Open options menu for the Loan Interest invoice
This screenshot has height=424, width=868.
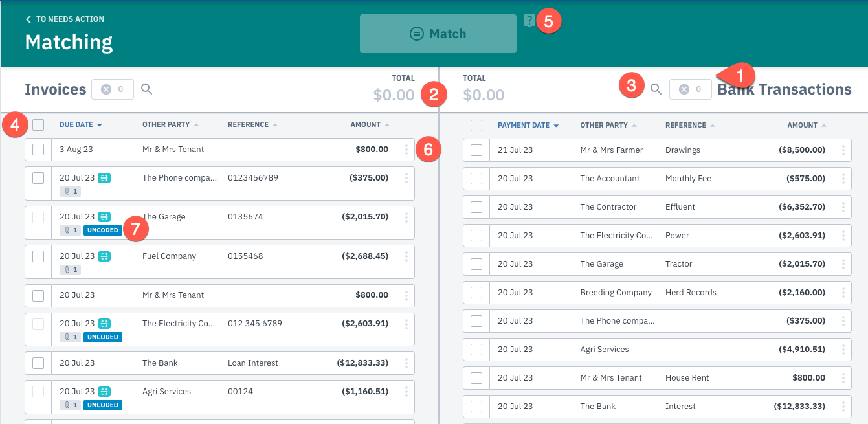(406, 363)
